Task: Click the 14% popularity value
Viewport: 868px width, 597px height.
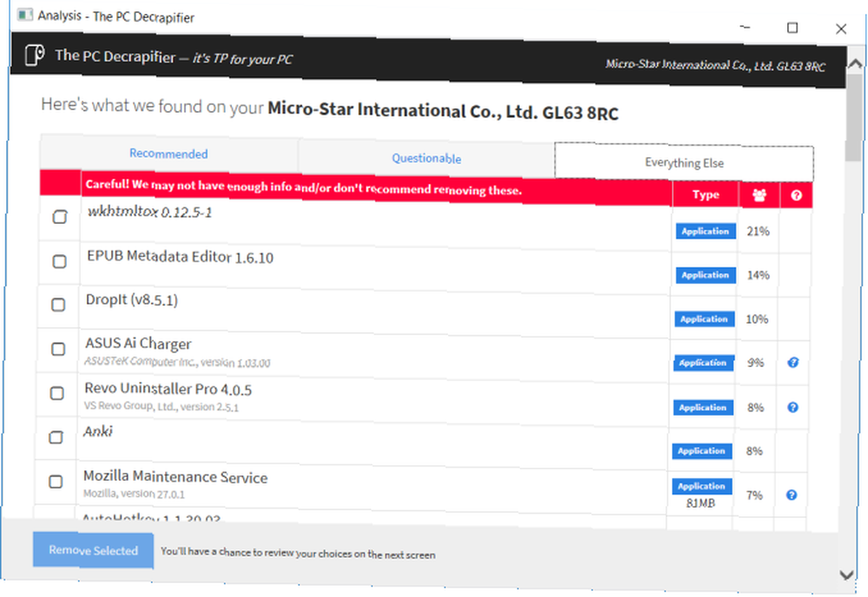Action: click(x=758, y=275)
